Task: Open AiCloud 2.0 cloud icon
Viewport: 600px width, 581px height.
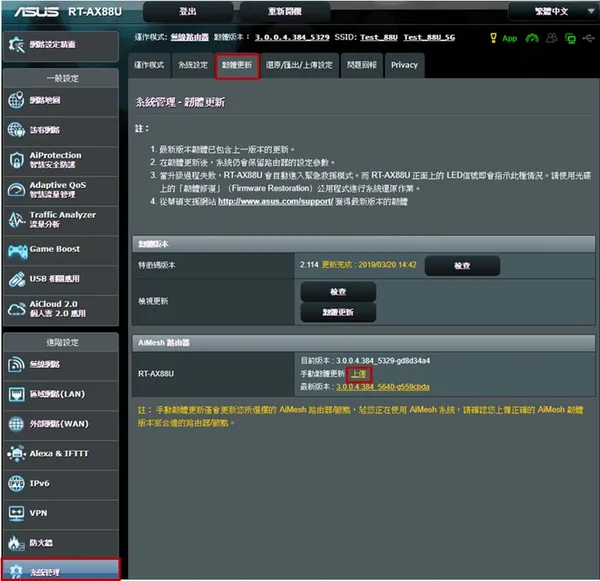Action: [x=16, y=309]
